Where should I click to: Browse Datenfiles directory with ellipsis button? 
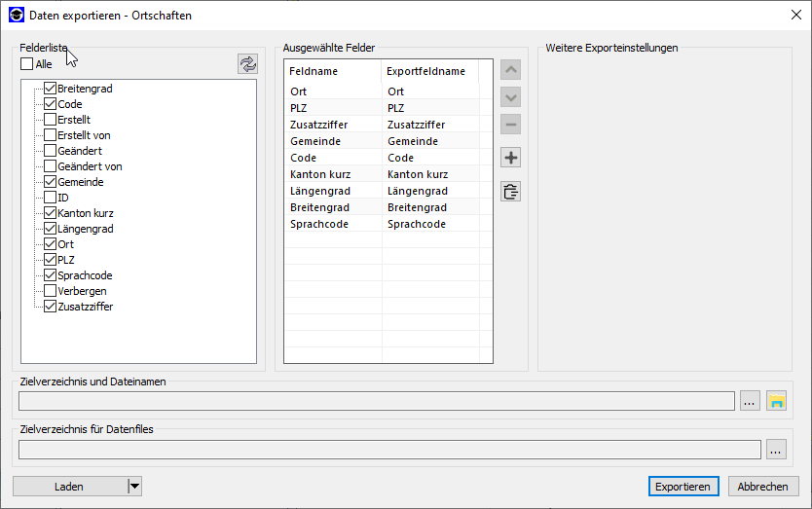[x=776, y=450]
